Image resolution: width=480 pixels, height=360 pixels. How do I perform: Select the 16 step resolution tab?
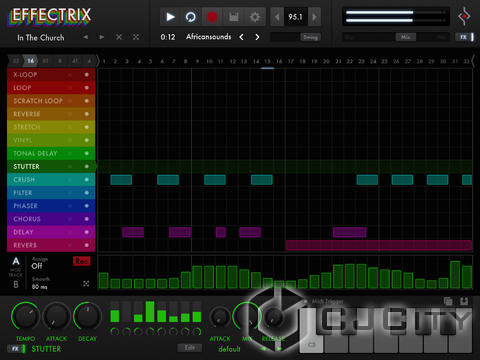point(31,61)
